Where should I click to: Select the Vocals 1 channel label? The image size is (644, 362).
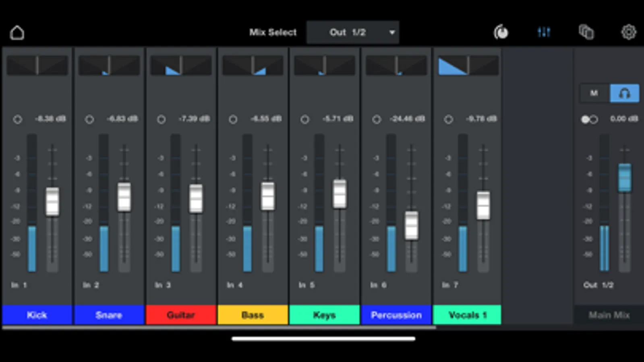click(x=467, y=315)
